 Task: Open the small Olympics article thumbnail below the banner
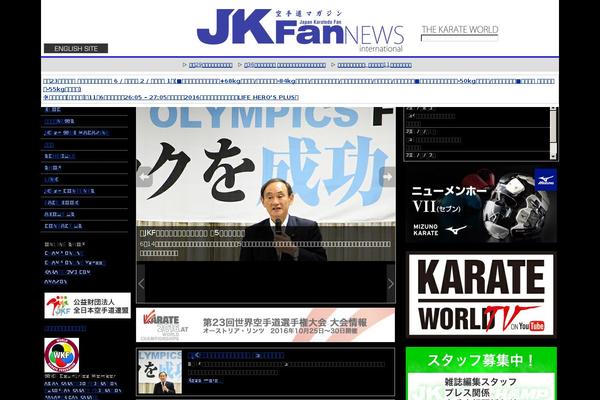(160, 372)
